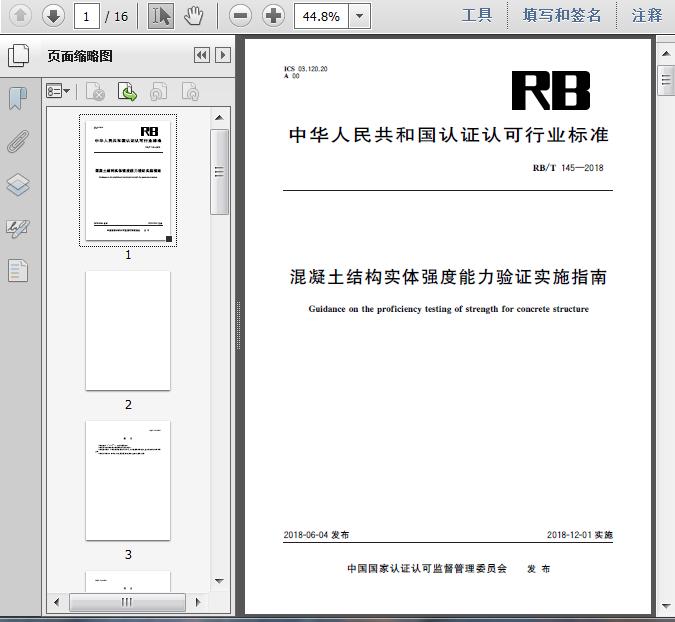Open the Signatures panel in the sidebar
The height and width of the screenshot is (622, 675).
tap(18, 227)
